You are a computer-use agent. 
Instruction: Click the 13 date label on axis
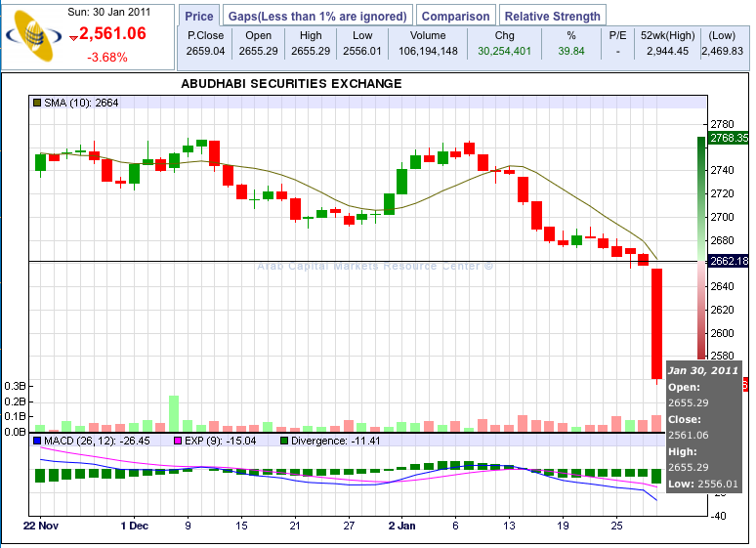tap(509, 526)
